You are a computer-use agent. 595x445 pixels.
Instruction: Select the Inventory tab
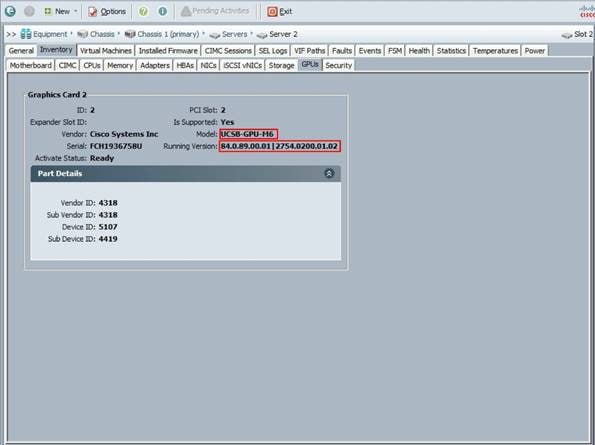click(56, 50)
